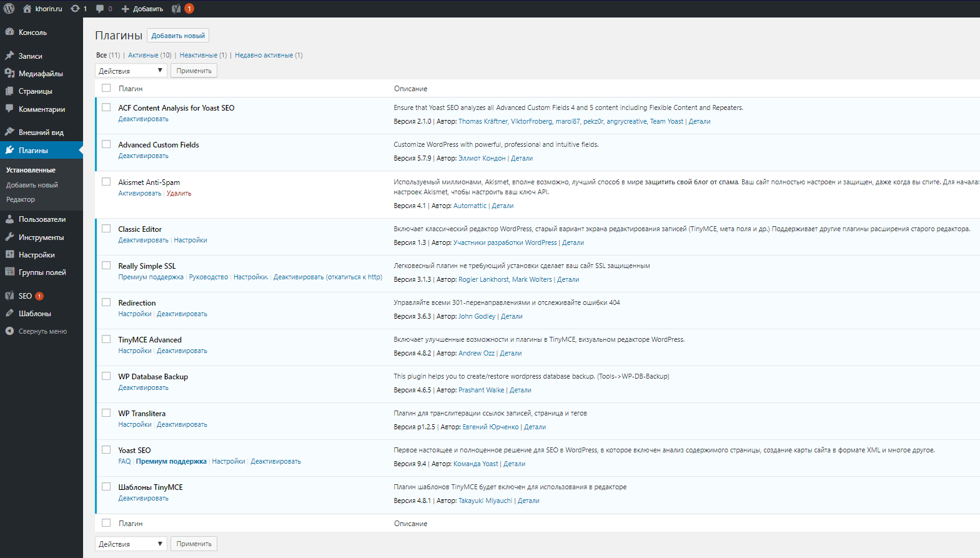The height and width of the screenshot is (558, 980).
Task: Collapse the sidebar with Свернуть меню
Action: point(42,331)
